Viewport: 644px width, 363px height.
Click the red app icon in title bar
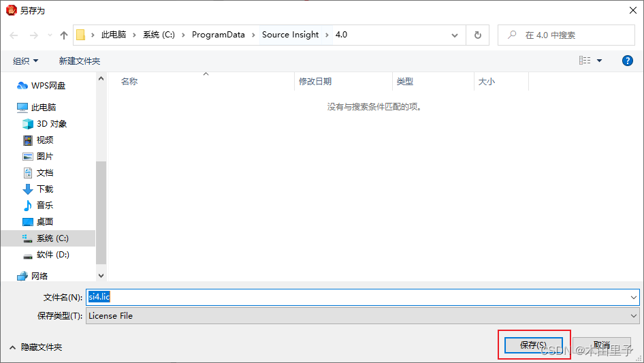coord(12,10)
